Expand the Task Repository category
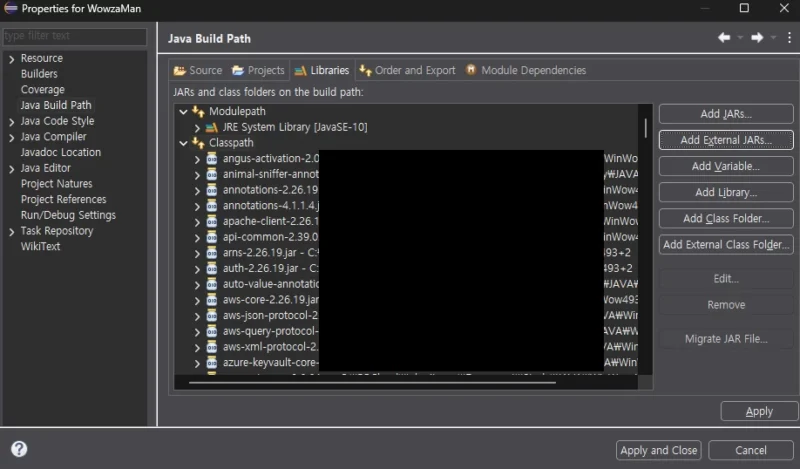Screen dimensions: 800x469 (11, 232)
